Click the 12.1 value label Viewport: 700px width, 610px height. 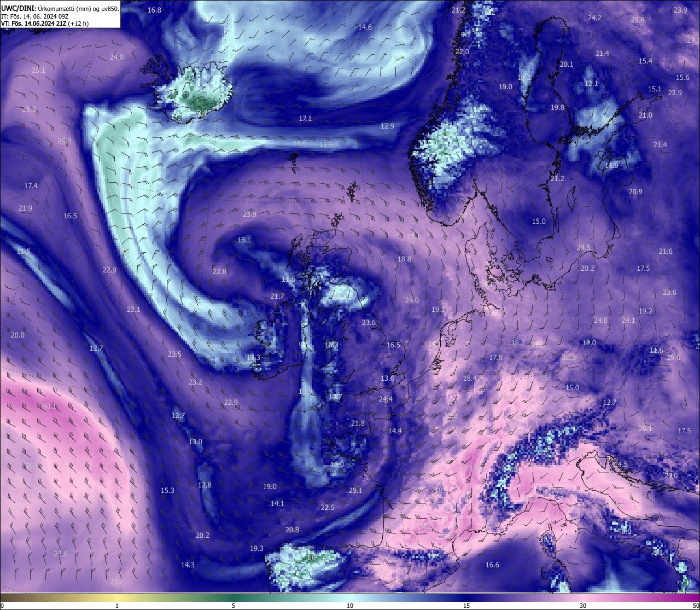[591, 83]
